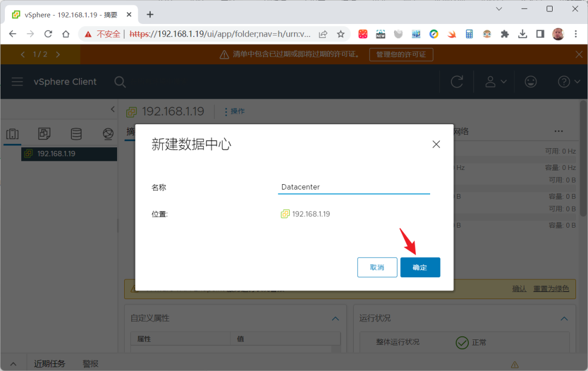The image size is (588, 371).
Task: Open the 网络 tab
Action: tap(461, 131)
